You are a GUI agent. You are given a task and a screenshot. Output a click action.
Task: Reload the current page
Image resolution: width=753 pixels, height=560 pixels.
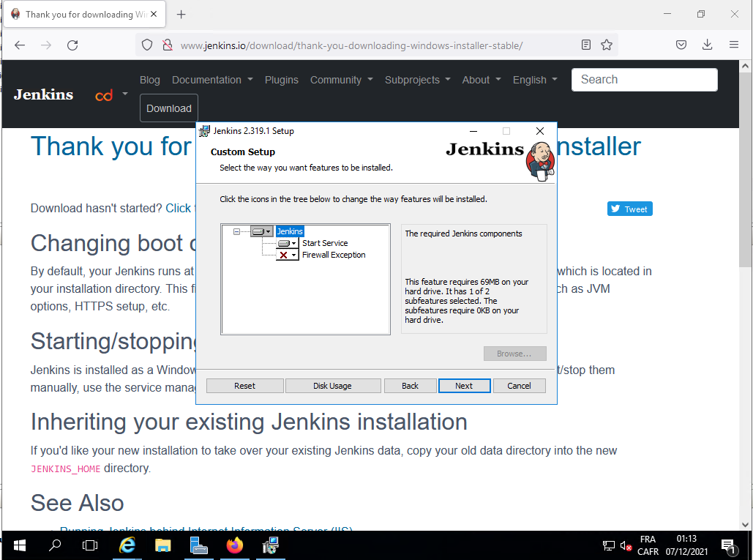[72, 45]
